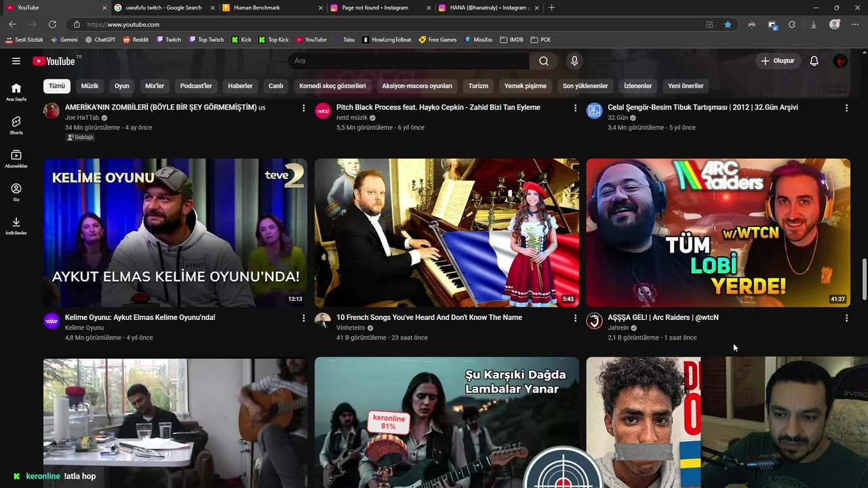This screenshot has height=488, width=868.
Task: Open the netd müzik channel avatar
Action: coord(323,110)
